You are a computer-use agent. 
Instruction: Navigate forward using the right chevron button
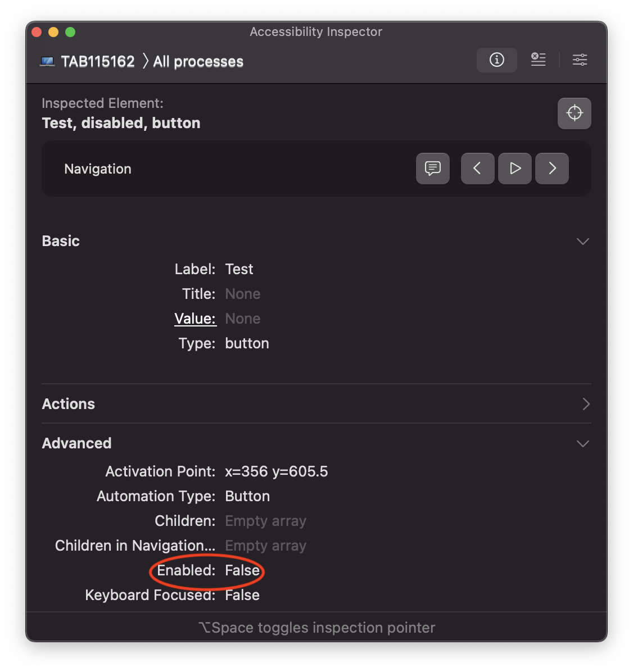pyautogui.click(x=551, y=169)
